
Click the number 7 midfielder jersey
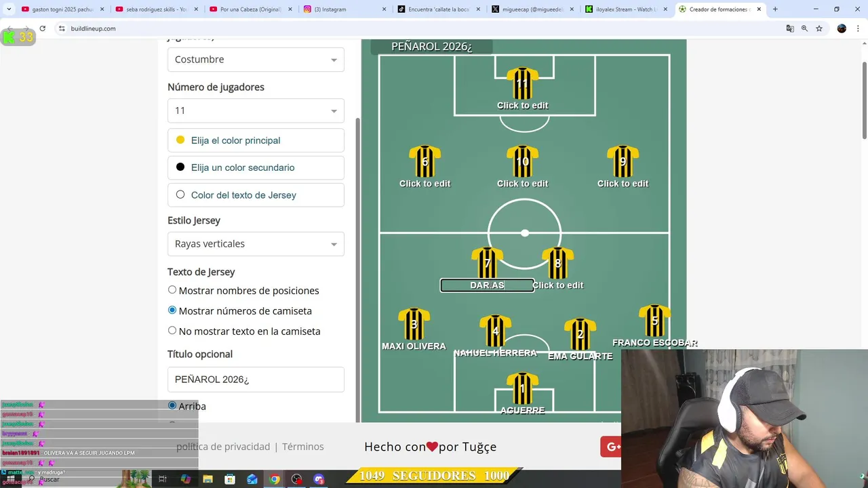pyautogui.click(x=487, y=263)
